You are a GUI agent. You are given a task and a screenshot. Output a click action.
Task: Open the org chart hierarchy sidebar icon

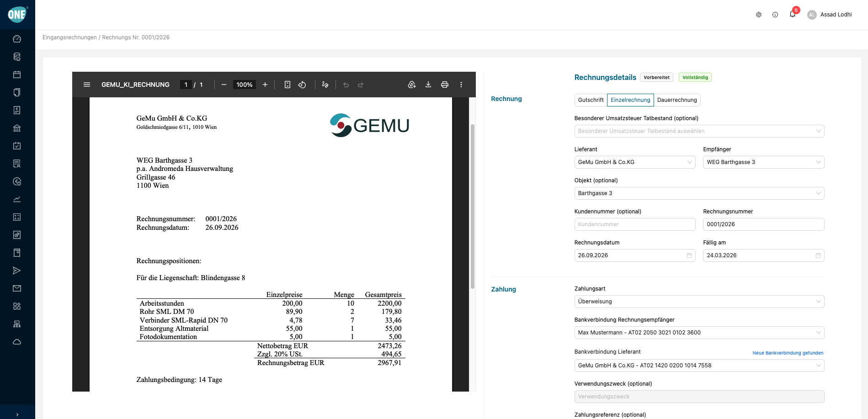coord(17,324)
